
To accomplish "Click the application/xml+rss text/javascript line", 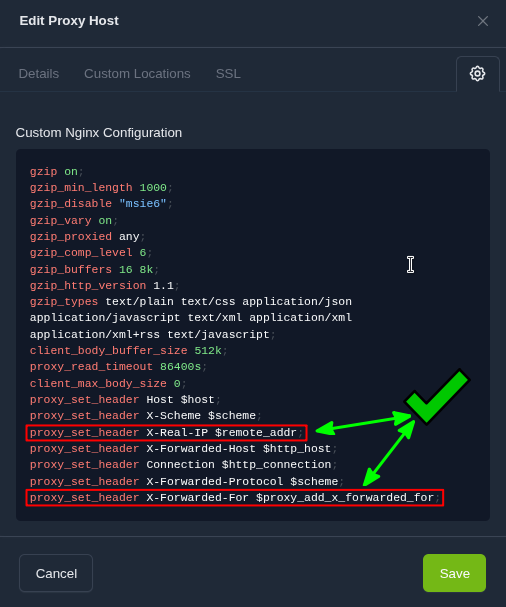I will (x=153, y=334).
